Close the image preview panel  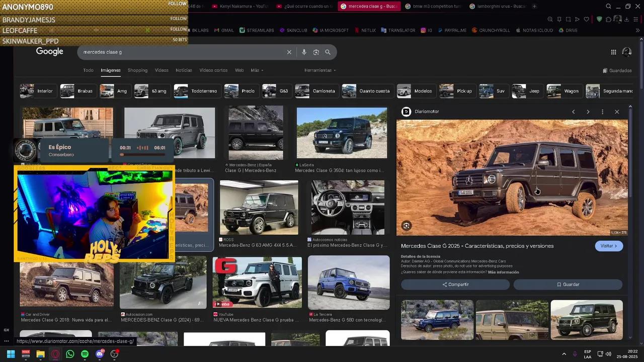coord(617,112)
